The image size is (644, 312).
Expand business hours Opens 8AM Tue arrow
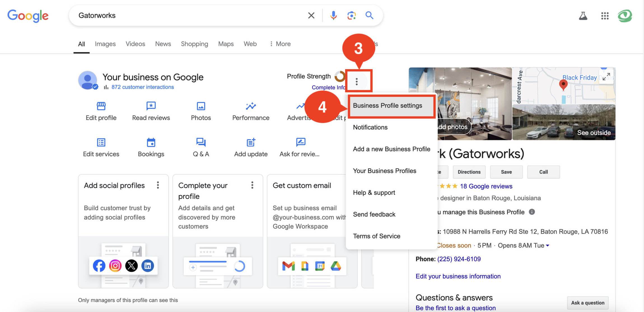(x=548, y=245)
